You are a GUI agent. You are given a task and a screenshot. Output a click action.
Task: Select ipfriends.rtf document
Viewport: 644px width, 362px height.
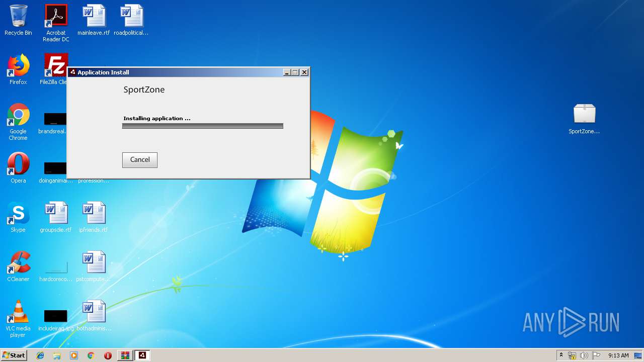94,217
